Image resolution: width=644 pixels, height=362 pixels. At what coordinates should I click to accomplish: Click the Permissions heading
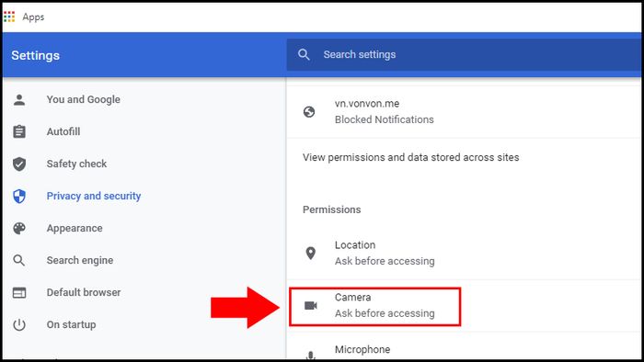tap(331, 209)
